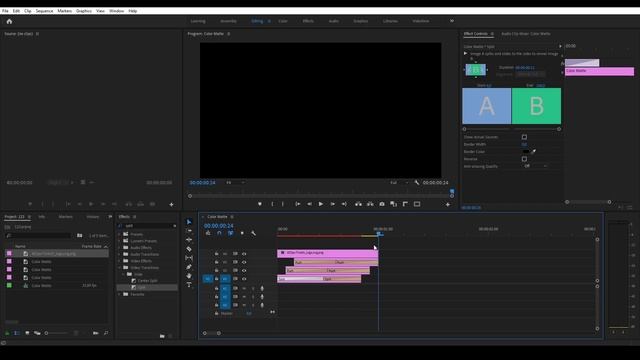Screen dimensions: 640x360
Task: Click Mark Out in Program Monitor
Action: [x=282, y=204]
